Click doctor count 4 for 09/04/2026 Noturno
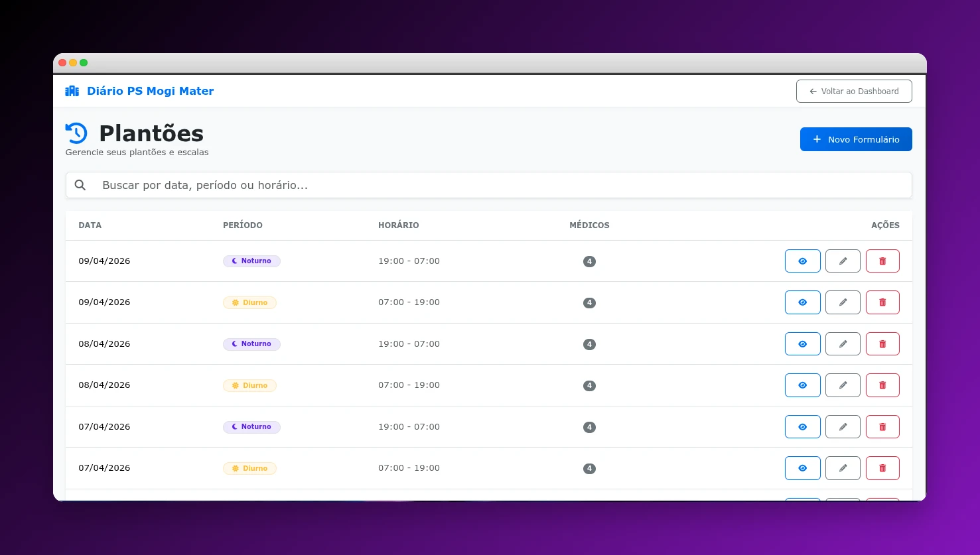 coord(589,261)
